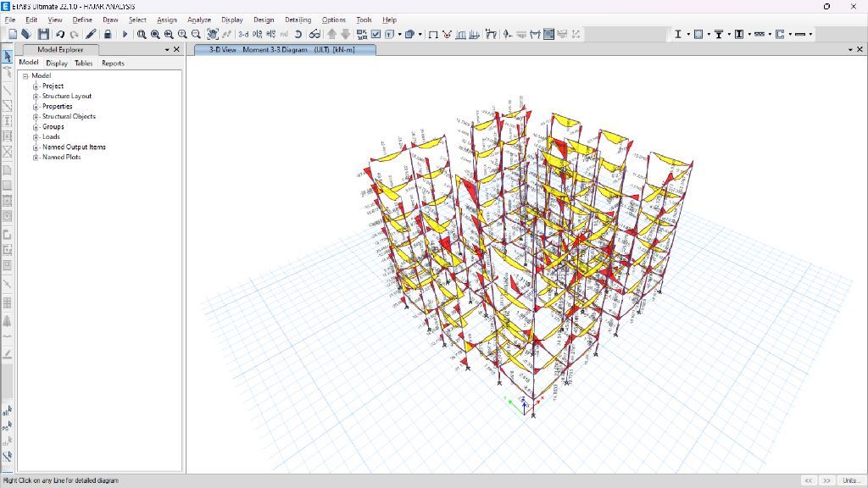Click the Run Analysis play icon
Image resolution: width=868 pixels, height=488 pixels.
tap(125, 34)
